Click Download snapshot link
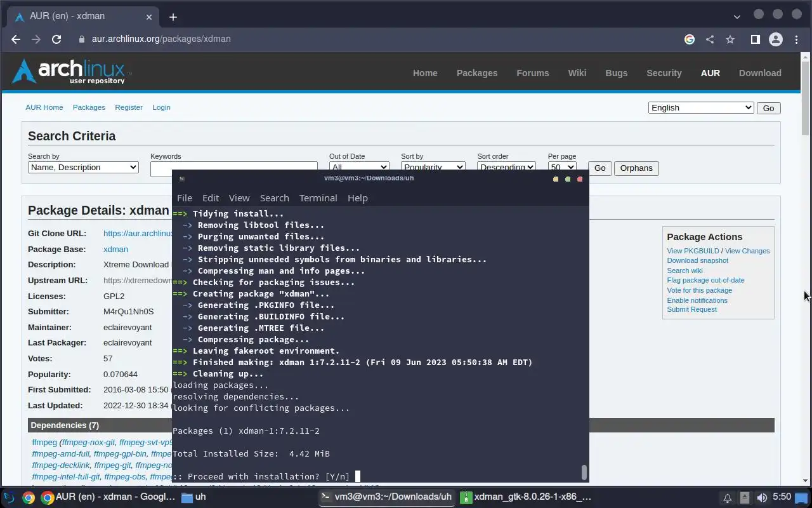The image size is (812, 508). (697, 260)
